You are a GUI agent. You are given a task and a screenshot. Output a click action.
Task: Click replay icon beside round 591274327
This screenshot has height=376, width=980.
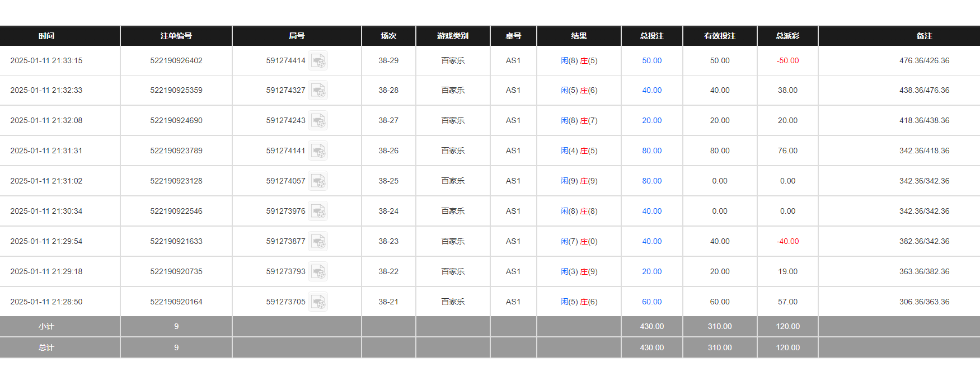pyautogui.click(x=318, y=91)
